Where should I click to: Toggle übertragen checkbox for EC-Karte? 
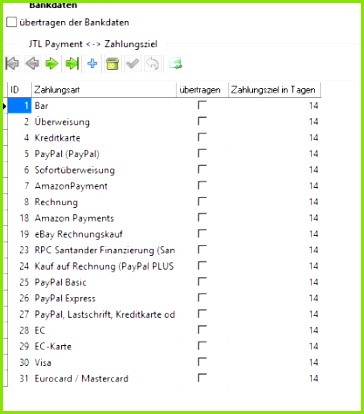[202, 346]
